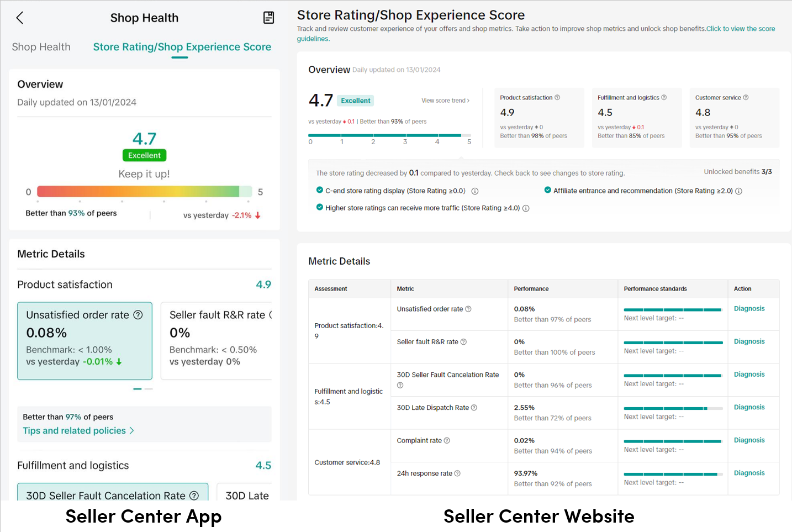Click checkmark for C-end store rating display
This screenshot has height=532, width=792.
coord(319,190)
